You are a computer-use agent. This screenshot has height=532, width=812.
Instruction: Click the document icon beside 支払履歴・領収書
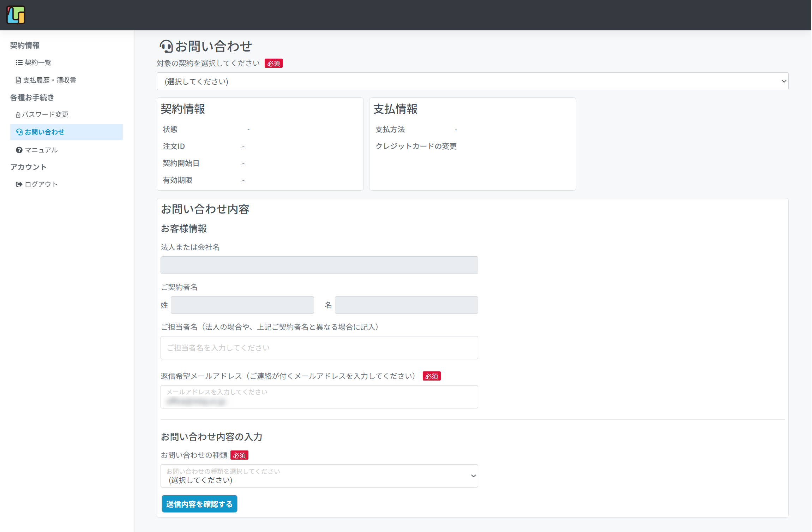[18, 80]
